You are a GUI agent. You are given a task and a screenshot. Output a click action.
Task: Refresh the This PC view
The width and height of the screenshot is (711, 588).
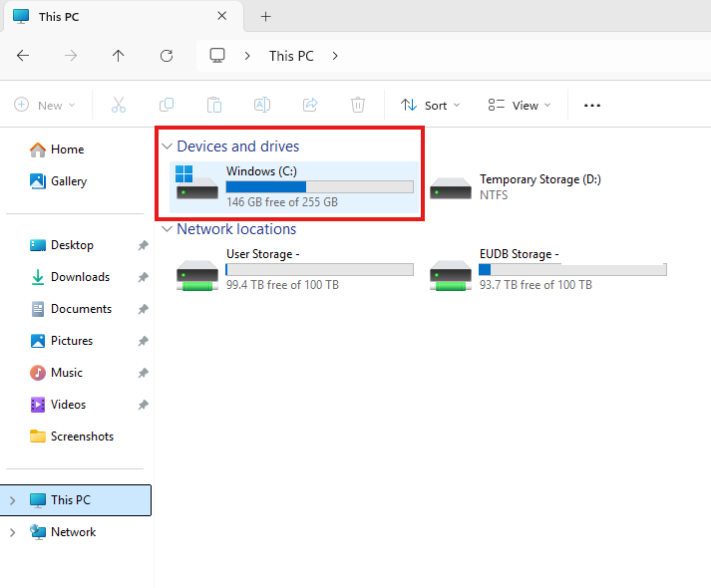click(x=167, y=56)
